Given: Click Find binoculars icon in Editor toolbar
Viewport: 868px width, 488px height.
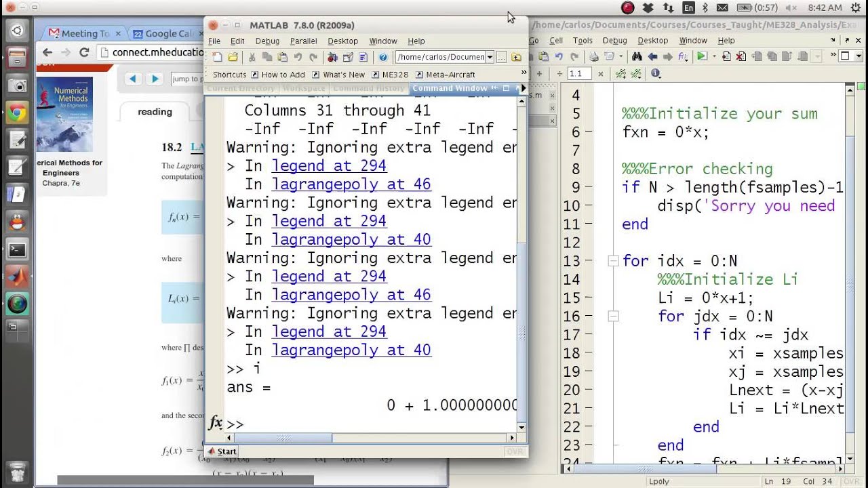Looking at the screenshot, I should 637,57.
